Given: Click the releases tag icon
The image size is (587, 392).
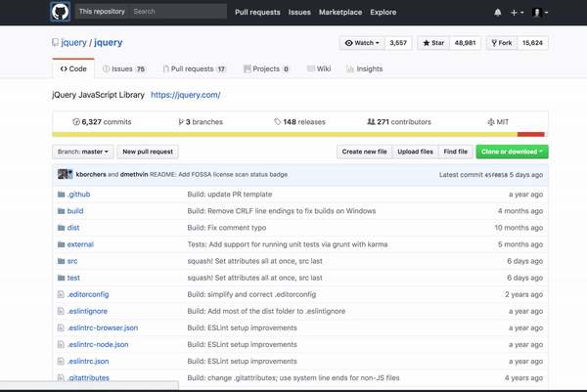Looking at the screenshot, I should (278, 122).
